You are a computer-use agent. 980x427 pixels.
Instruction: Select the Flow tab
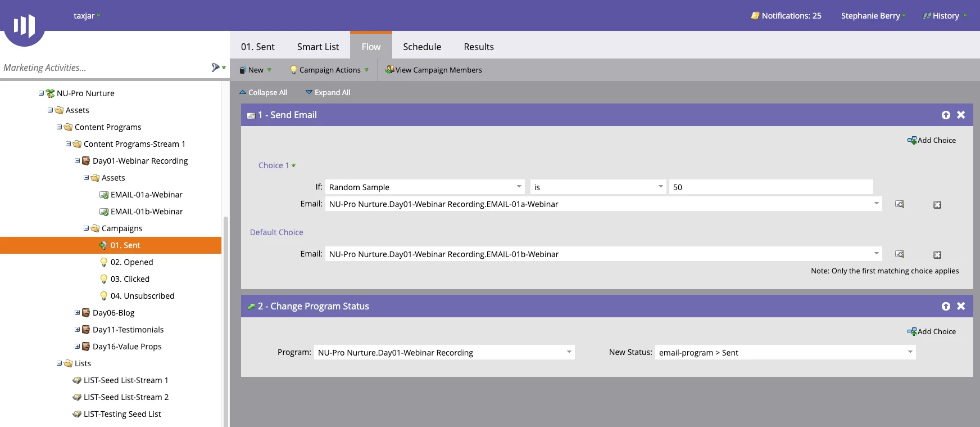click(x=371, y=47)
